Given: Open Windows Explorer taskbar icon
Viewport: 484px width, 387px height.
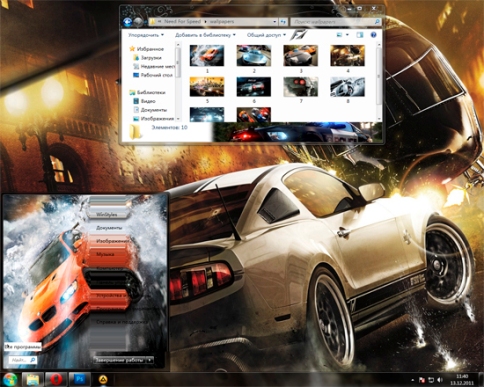Looking at the screenshot, I should tap(33, 379).
